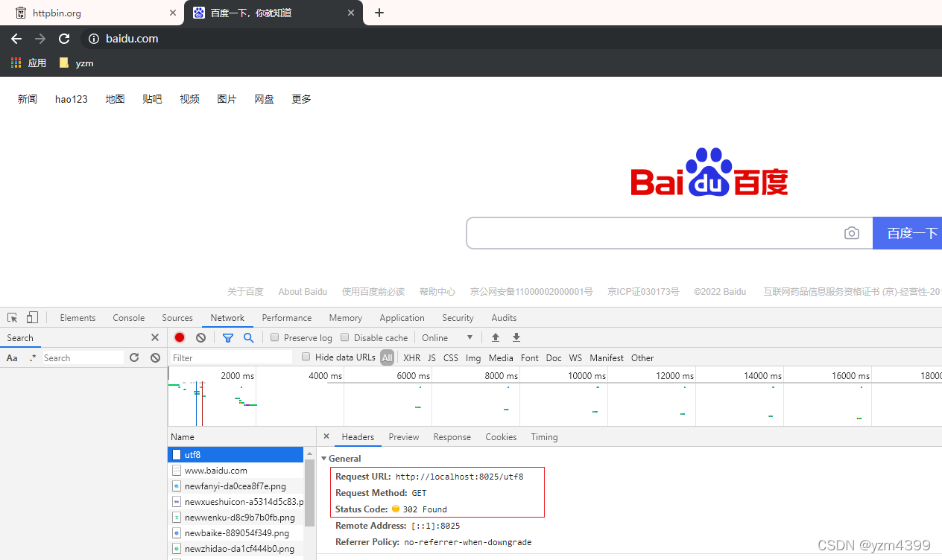942x560 pixels.
Task: Toggle the network filter funnel icon
Action: 228,337
